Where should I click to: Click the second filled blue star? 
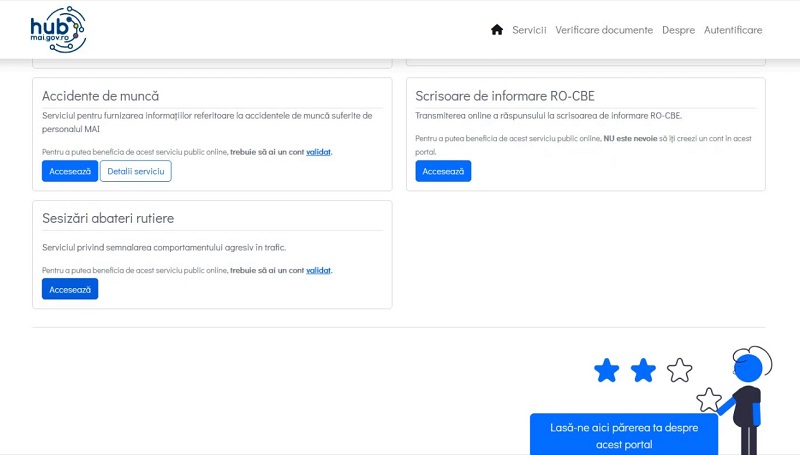tap(643, 371)
